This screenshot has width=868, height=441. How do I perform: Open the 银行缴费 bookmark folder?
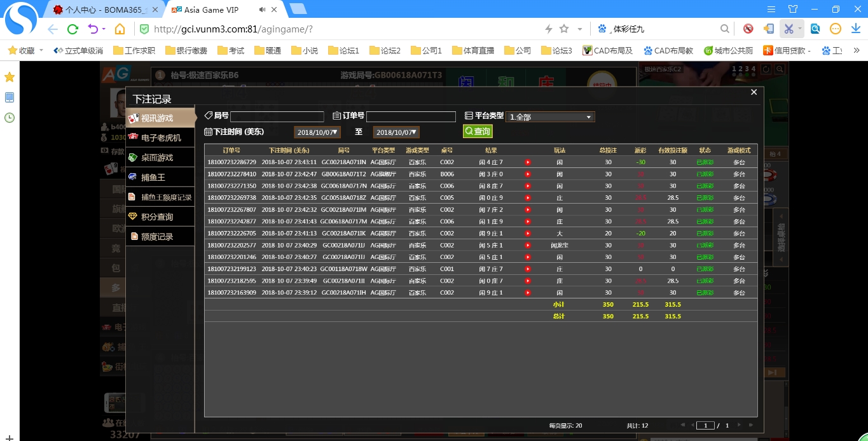coord(186,50)
